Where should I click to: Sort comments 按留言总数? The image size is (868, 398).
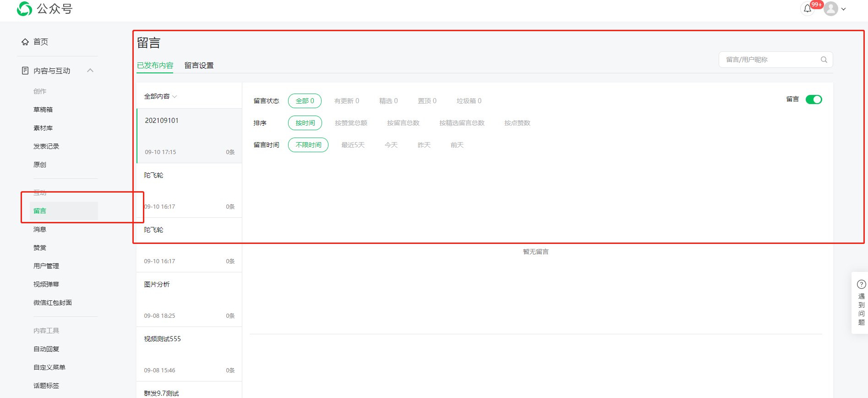403,123
